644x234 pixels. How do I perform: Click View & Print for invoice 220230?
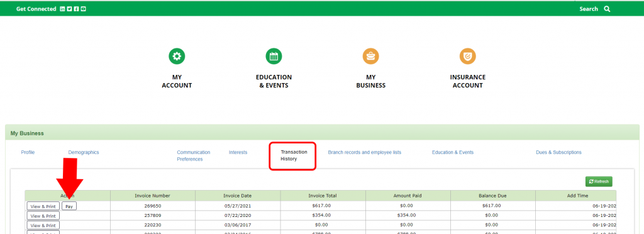[x=43, y=225]
